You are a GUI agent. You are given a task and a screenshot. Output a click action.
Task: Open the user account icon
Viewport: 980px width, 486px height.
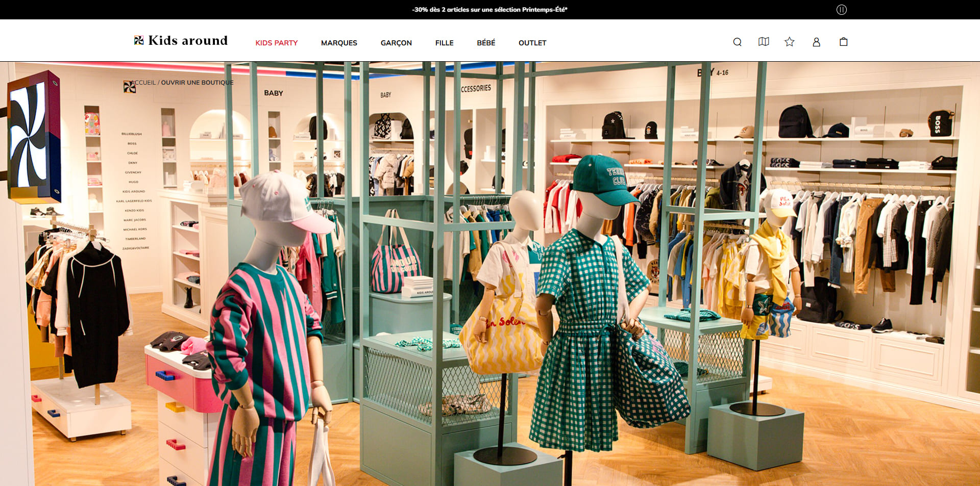pos(816,42)
